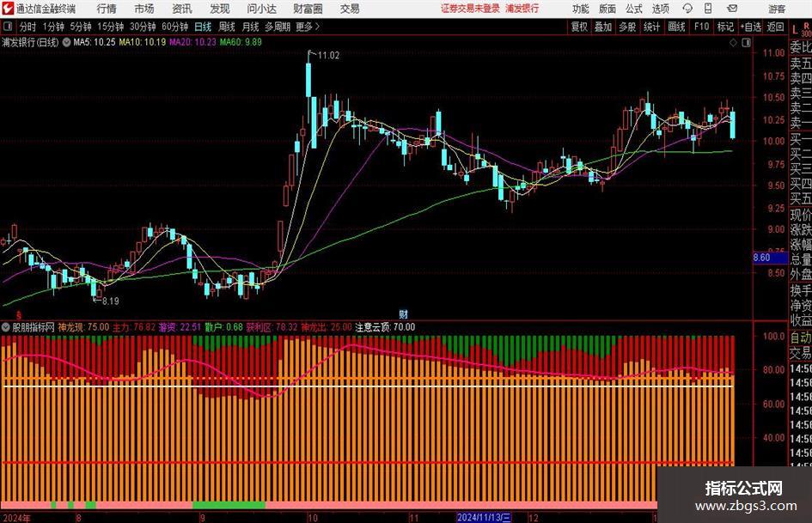Toggle the left sidebar panel icon
Viewport: 812px width, 523px height.
(x=8, y=26)
